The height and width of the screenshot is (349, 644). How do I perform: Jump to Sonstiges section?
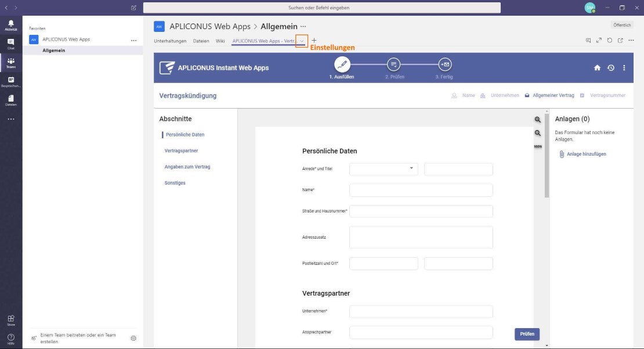pyautogui.click(x=175, y=182)
